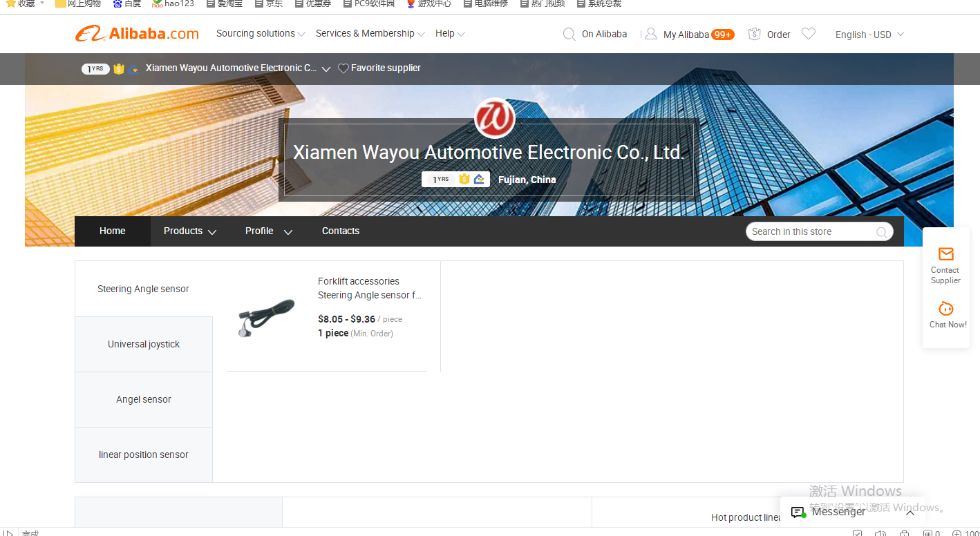Expand the Help menu
980x536 pixels.
(450, 33)
